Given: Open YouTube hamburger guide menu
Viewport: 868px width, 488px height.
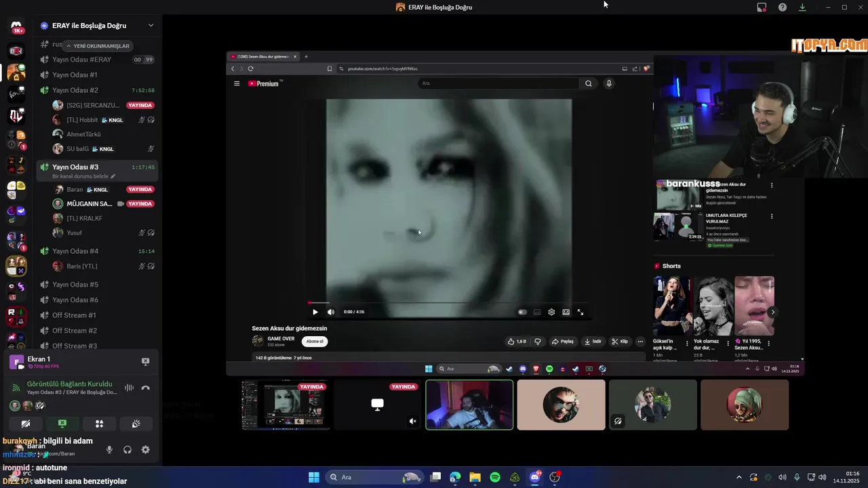Looking at the screenshot, I should click(237, 83).
